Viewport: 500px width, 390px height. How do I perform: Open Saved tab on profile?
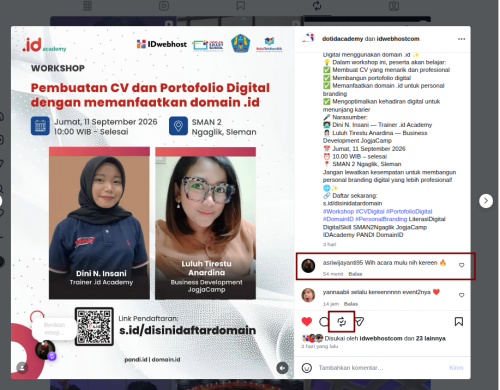tap(241, 6)
